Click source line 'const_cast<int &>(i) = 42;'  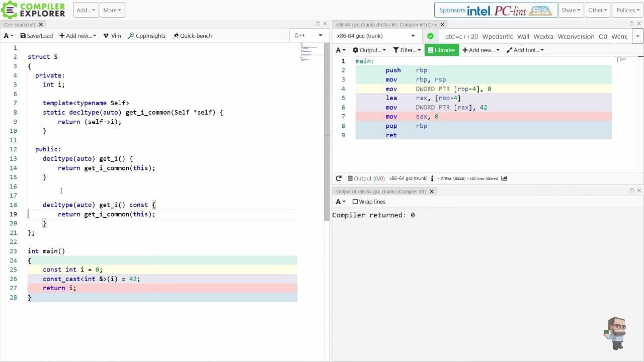(92, 279)
